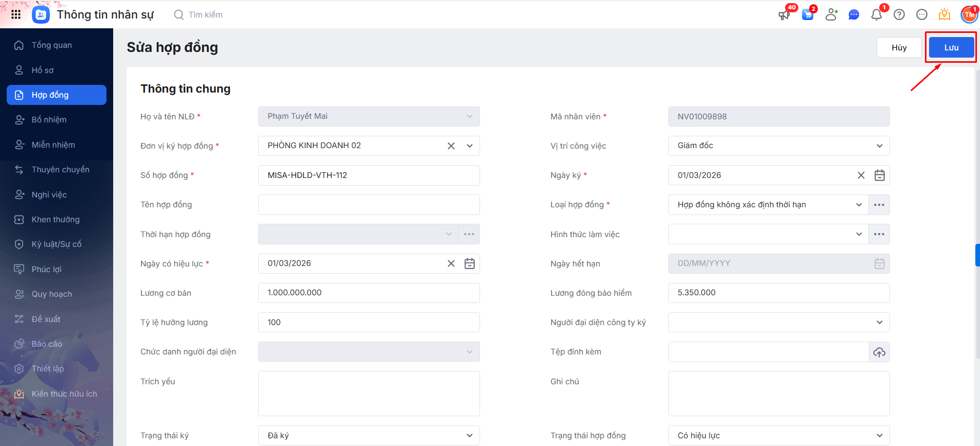Screen dimensions: 980x446
Task: Expand the Vị trí công việc dropdown
Action: pyautogui.click(x=879, y=146)
